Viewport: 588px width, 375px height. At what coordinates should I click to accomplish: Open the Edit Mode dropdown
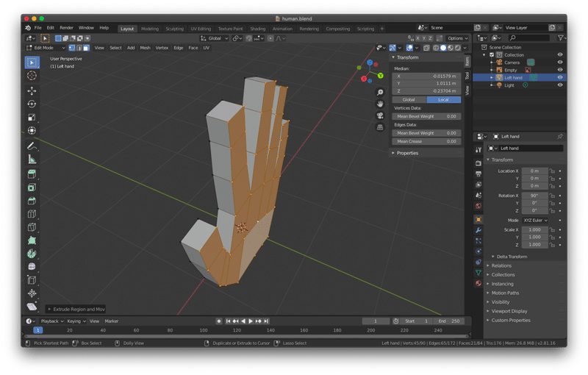(46, 48)
